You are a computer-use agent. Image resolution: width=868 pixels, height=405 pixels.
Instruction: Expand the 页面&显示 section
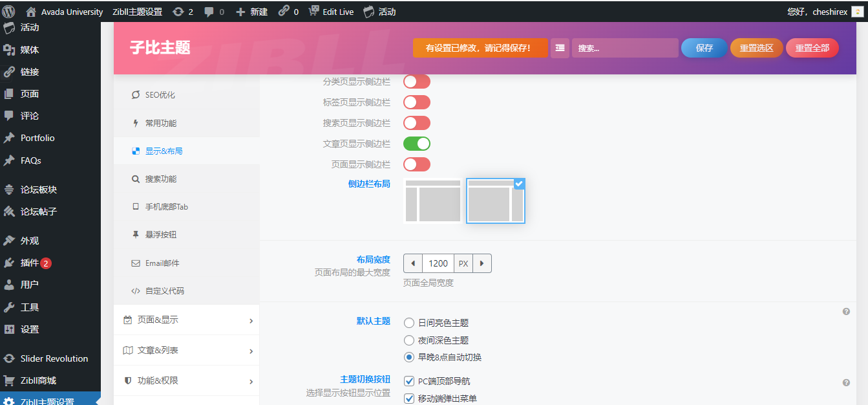coord(186,320)
